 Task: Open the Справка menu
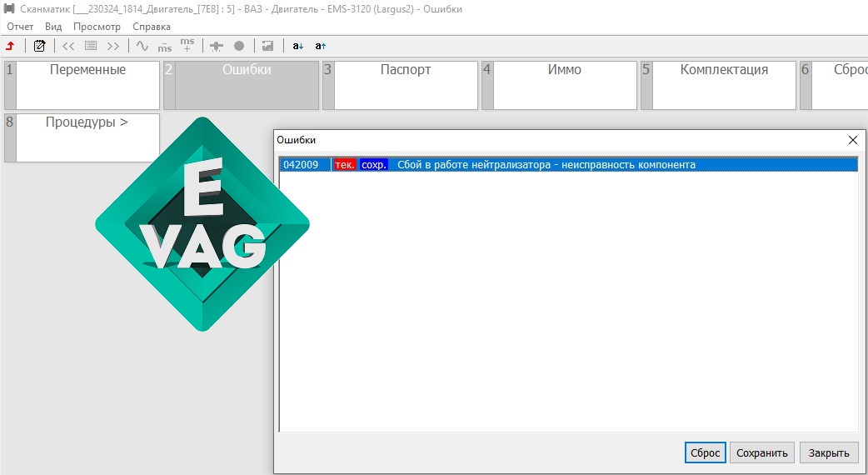point(152,27)
